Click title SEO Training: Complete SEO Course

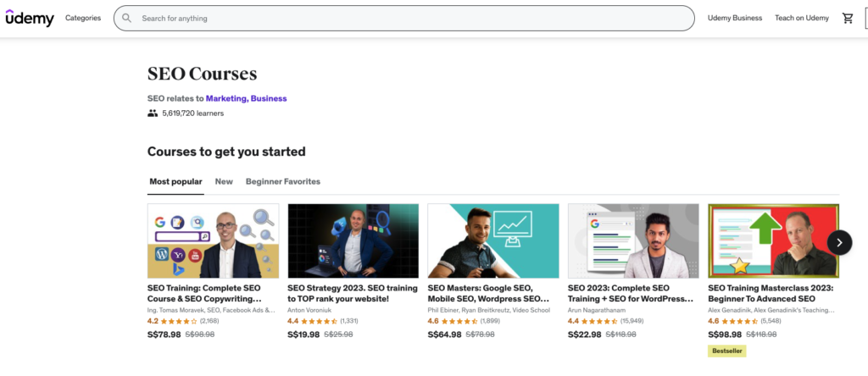coord(205,294)
